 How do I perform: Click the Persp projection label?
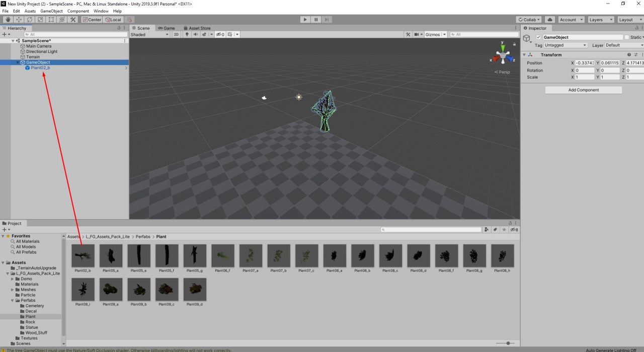pyautogui.click(x=502, y=72)
